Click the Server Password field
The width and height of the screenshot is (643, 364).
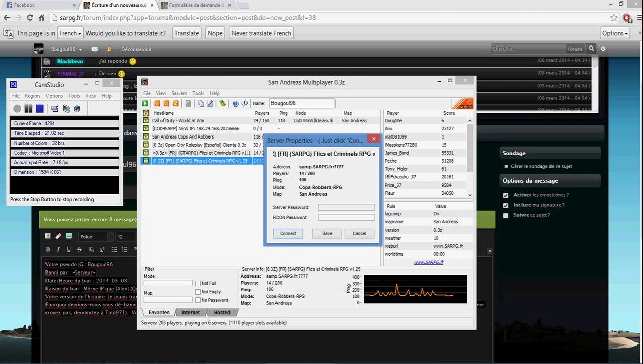click(346, 207)
